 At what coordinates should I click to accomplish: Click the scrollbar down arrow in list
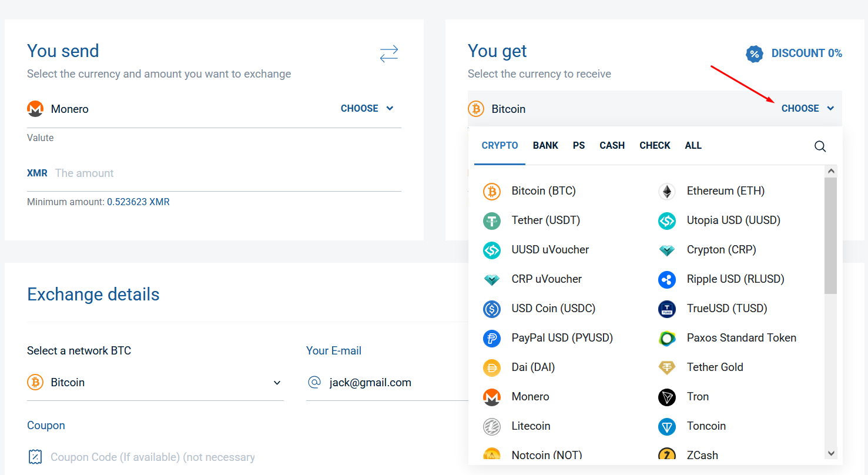(x=830, y=453)
